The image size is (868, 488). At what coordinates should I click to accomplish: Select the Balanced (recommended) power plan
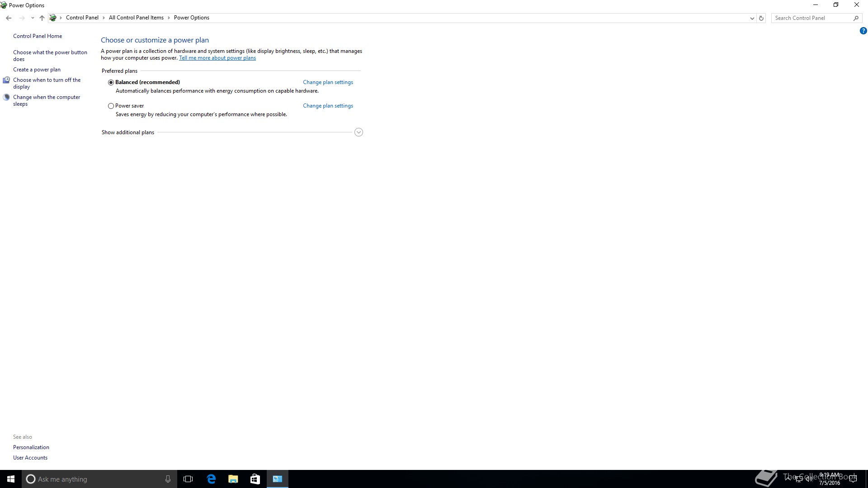[x=111, y=82]
